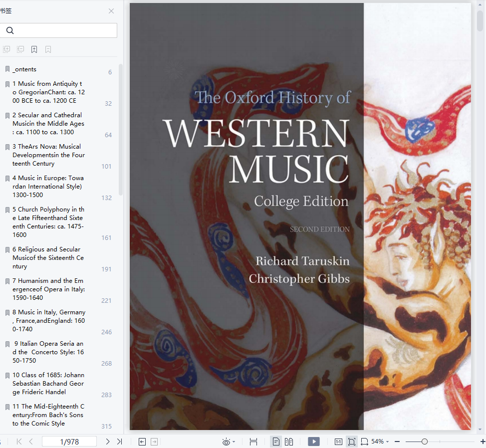Go to the next page
This screenshot has width=486, height=448.
tap(108, 442)
